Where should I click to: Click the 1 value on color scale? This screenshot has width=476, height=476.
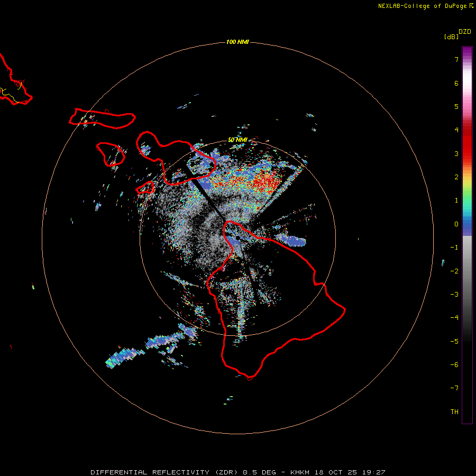tap(456, 200)
